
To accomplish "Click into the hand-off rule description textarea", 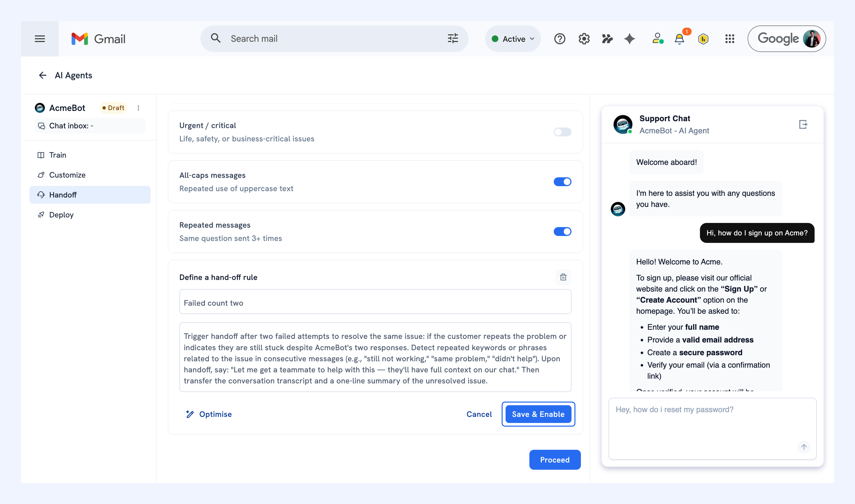I will tap(375, 357).
